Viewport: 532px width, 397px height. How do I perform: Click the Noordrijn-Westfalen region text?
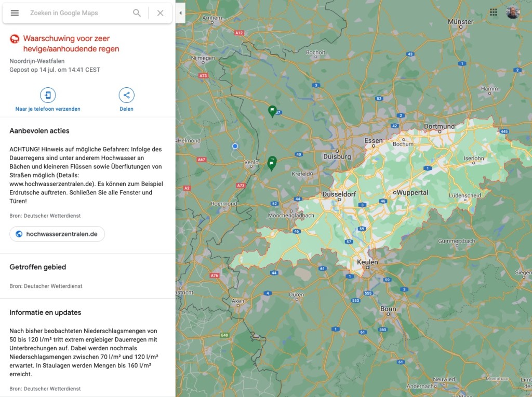pos(37,61)
